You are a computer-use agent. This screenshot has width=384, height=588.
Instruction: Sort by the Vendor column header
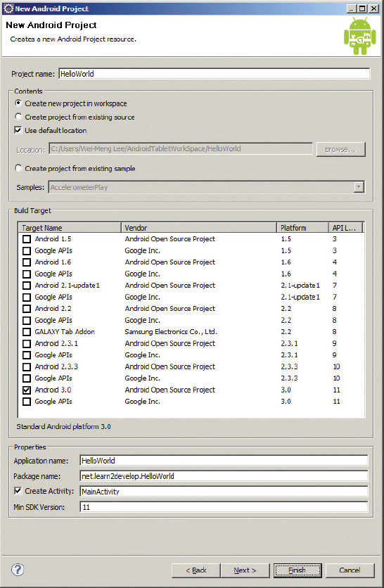199,228
